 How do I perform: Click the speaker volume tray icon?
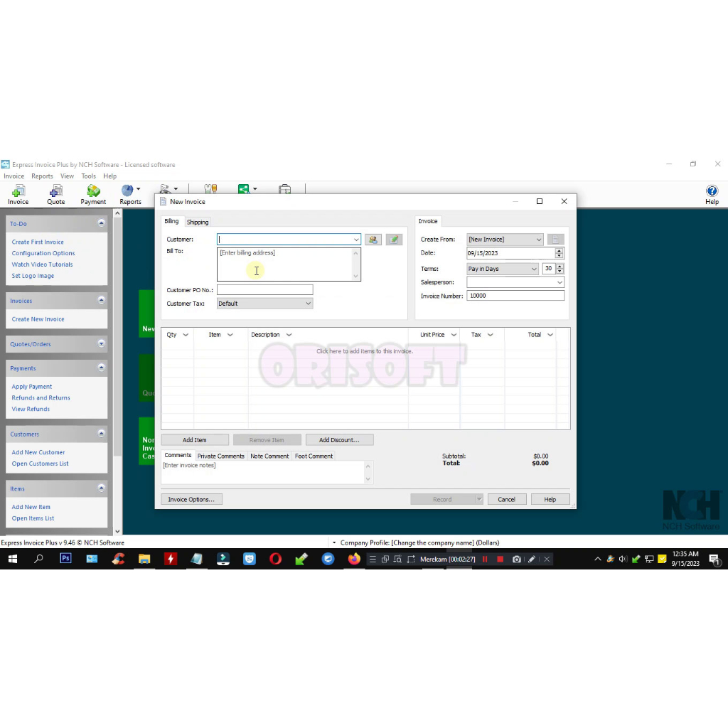(623, 559)
